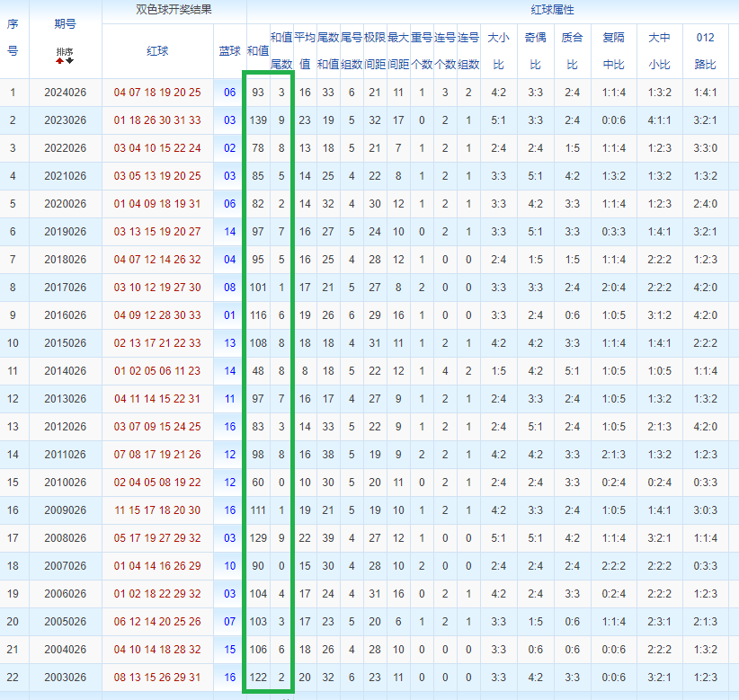Screen dimensions: 739x700
Task: Click blue ball 15 for issue 2004026
Action: (229, 649)
